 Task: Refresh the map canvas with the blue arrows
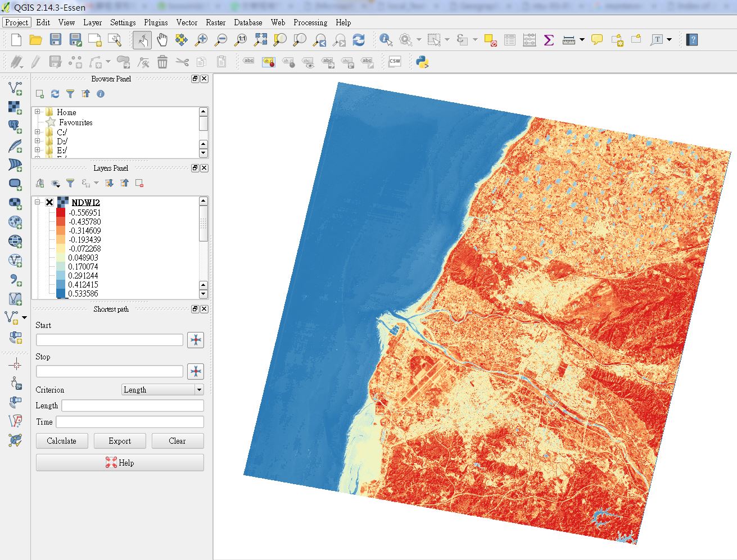359,40
